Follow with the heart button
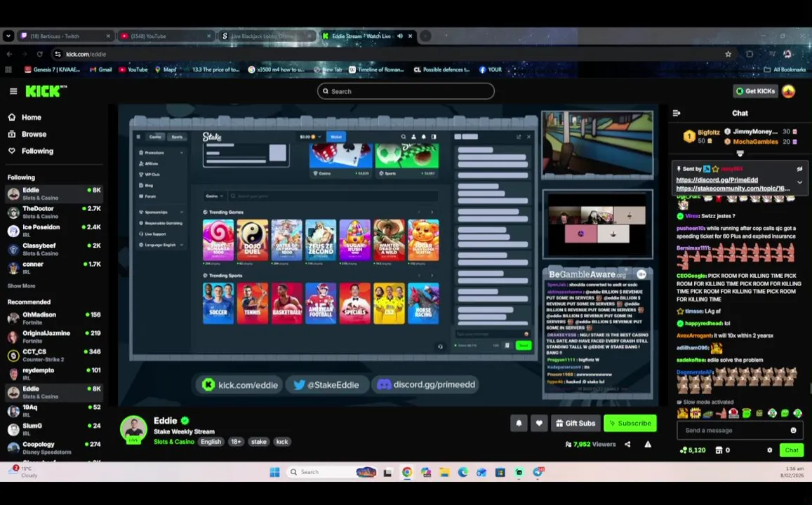Viewport: 812px width, 505px height. (539, 423)
